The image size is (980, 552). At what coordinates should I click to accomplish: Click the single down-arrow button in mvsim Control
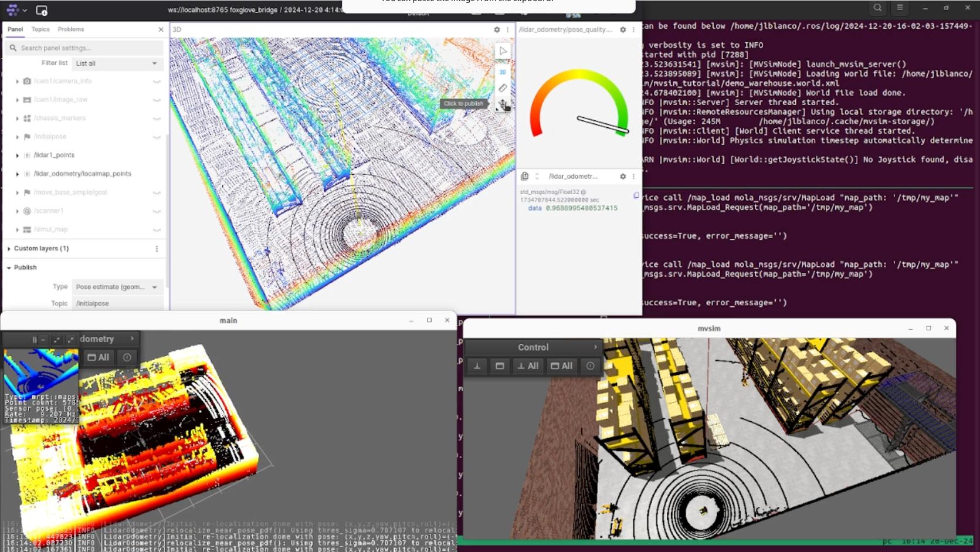point(477,366)
